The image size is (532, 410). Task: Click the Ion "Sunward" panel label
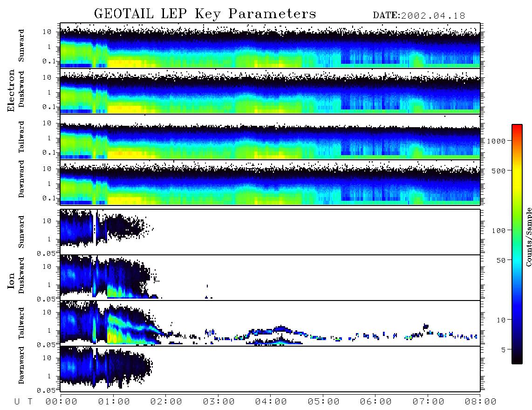[21, 232]
